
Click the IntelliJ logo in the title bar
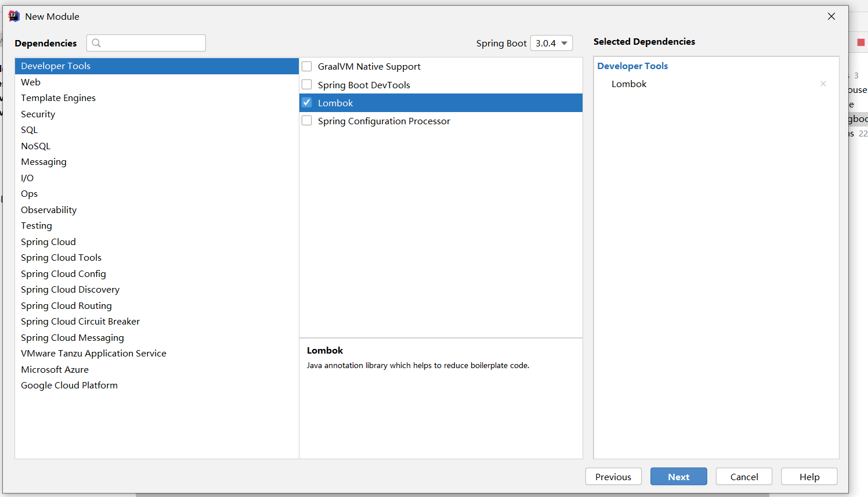[14, 16]
